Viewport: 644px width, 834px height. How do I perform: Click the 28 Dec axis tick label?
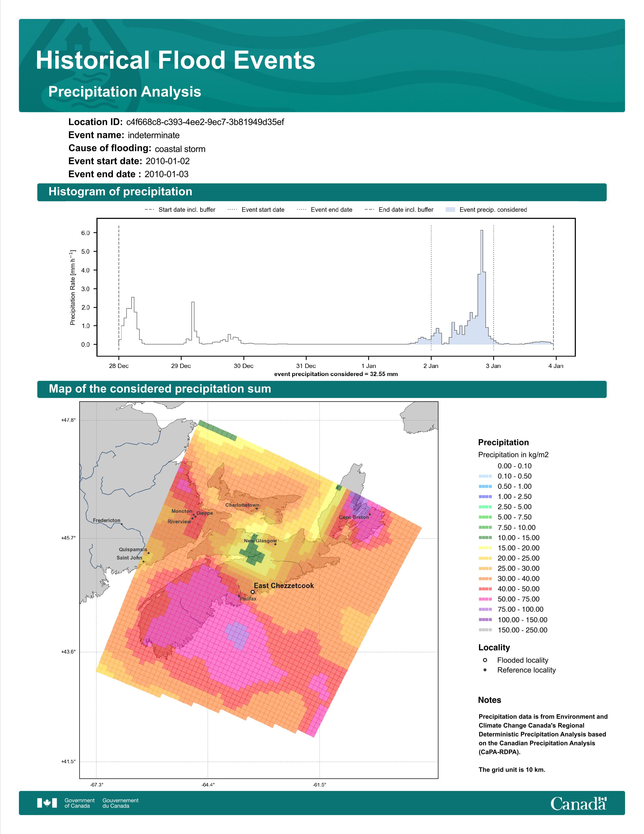pos(119,366)
